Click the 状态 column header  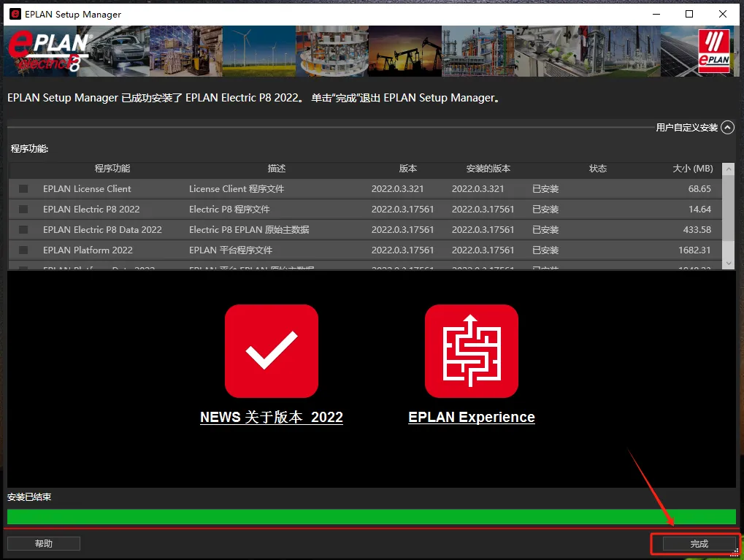(598, 169)
